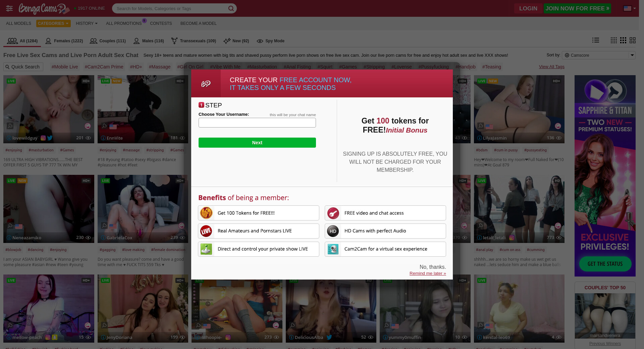Screen dimensions: 644x349
Task: Open the language flag dropdown
Action: 630,8
